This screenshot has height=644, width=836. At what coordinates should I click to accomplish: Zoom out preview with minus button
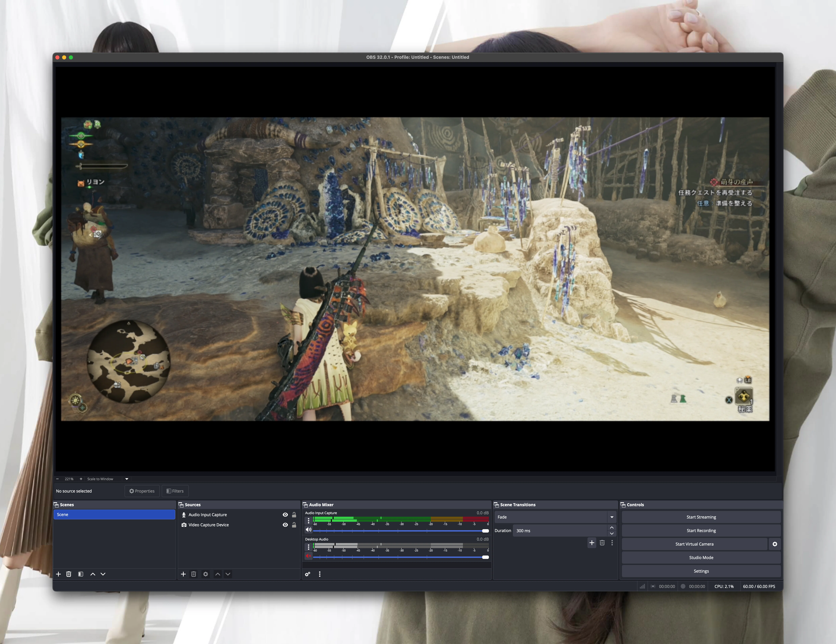click(x=57, y=479)
